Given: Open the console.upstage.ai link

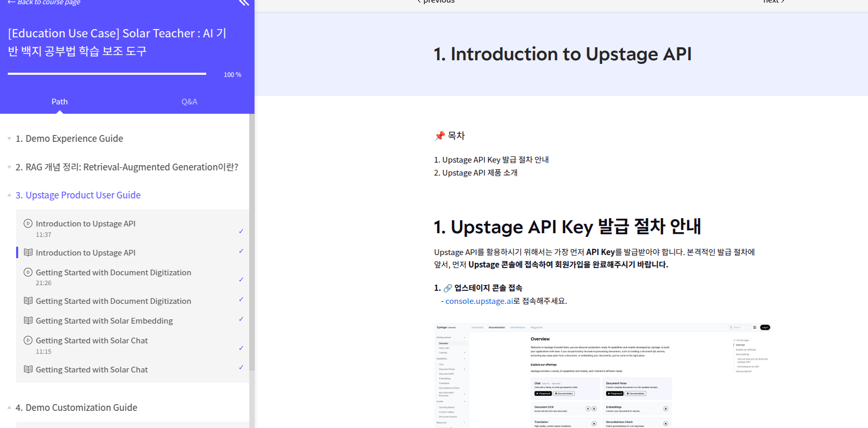Looking at the screenshot, I should pyautogui.click(x=479, y=301).
